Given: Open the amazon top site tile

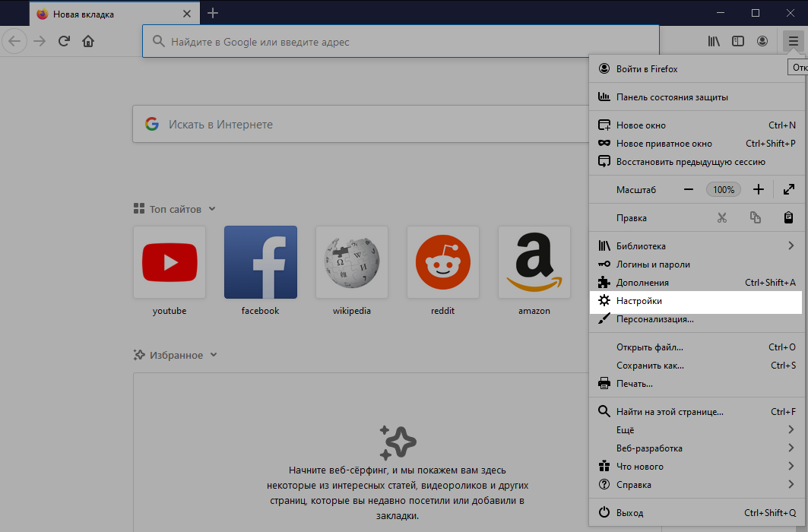Looking at the screenshot, I should tap(534, 263).
